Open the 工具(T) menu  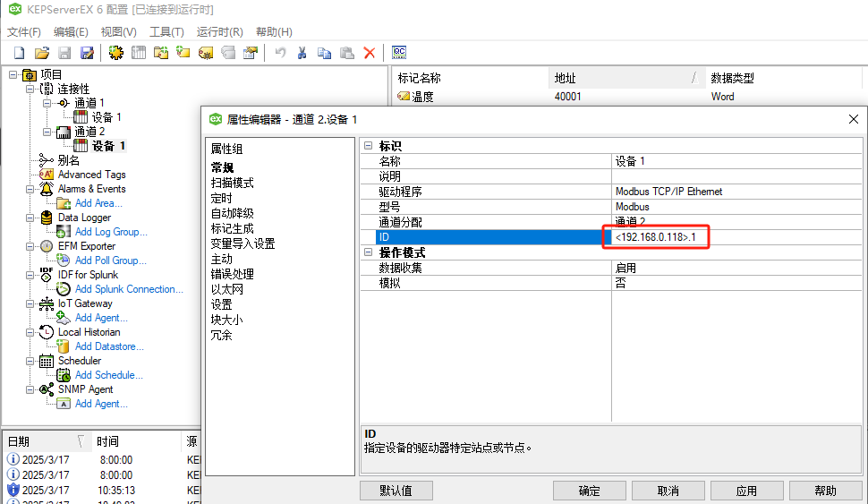[x=166, y=32]
